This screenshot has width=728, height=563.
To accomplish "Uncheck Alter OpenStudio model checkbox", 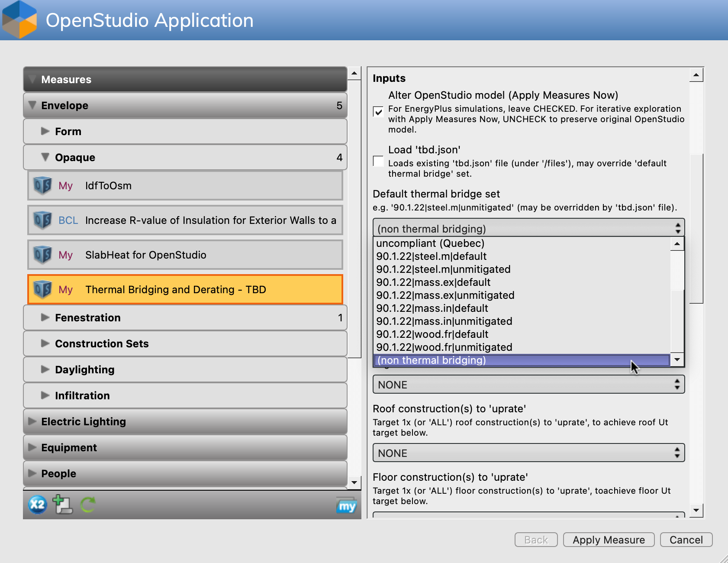I will [x=378, y=112].
